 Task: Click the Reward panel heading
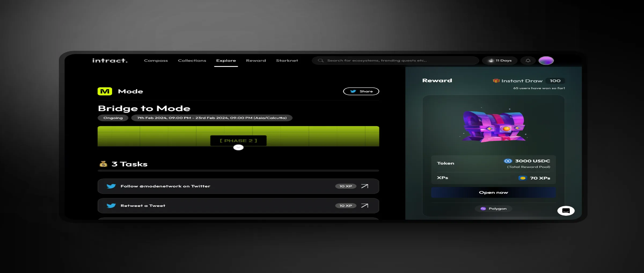(437, 80)
